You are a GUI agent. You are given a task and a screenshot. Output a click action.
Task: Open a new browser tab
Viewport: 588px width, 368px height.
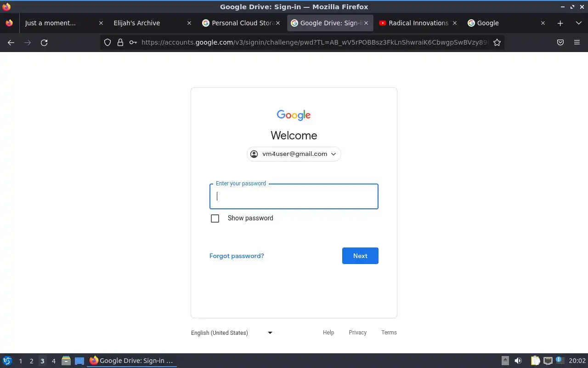pyautogui.click(x=560, y=23)
